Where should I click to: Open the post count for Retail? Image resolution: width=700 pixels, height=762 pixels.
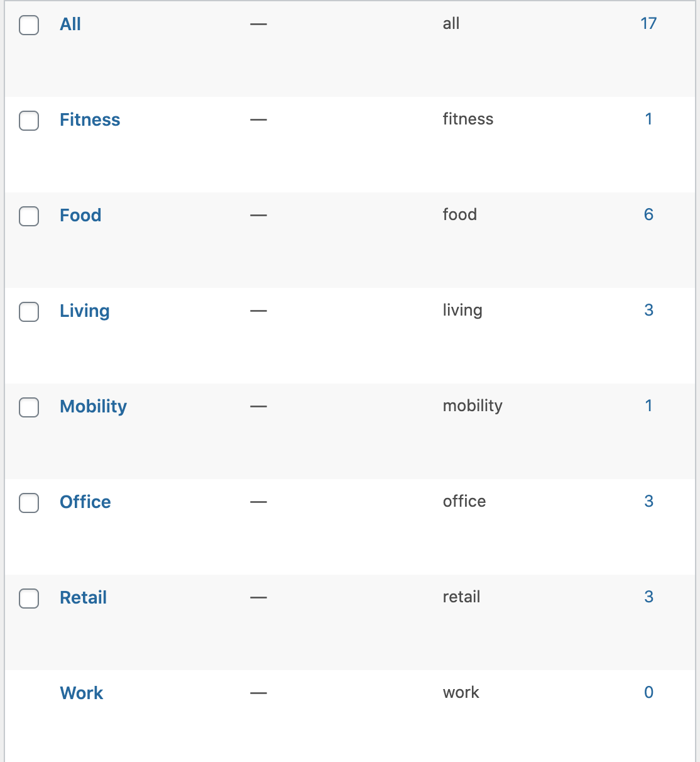point(648,597)
